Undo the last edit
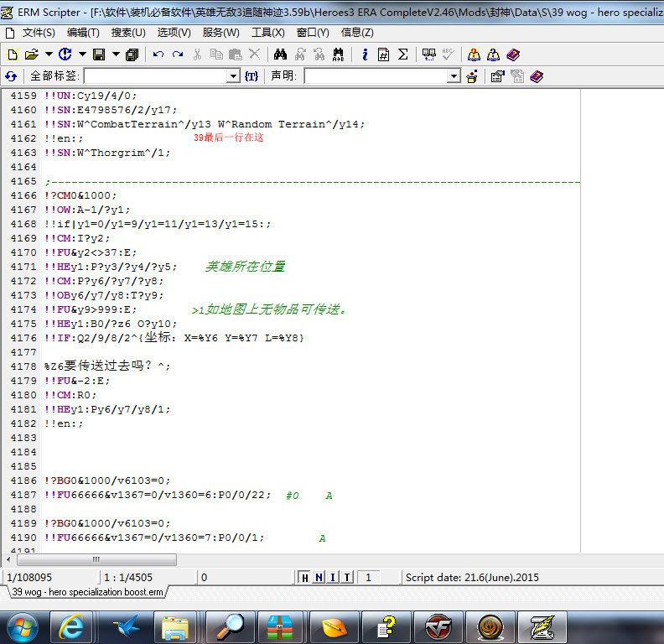Image resolution: width=664 pixels, height=644 pixels. coord(158,55)
